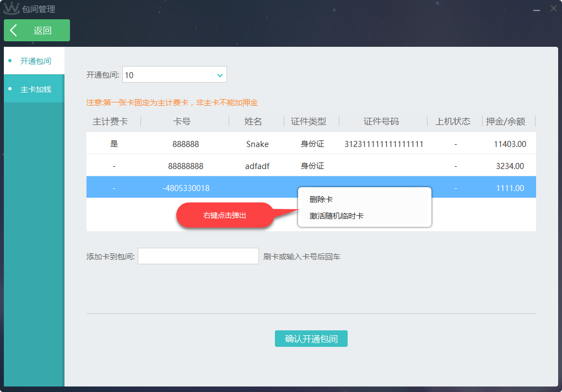Screen dimensions: 562x392
Task: Click the 押金/余额 column header
Action: coord(505,122)
